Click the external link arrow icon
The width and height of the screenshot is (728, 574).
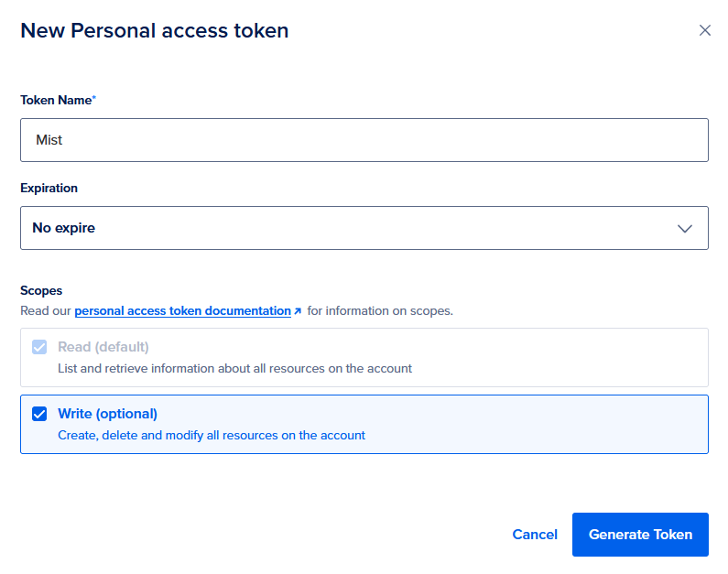298,311
